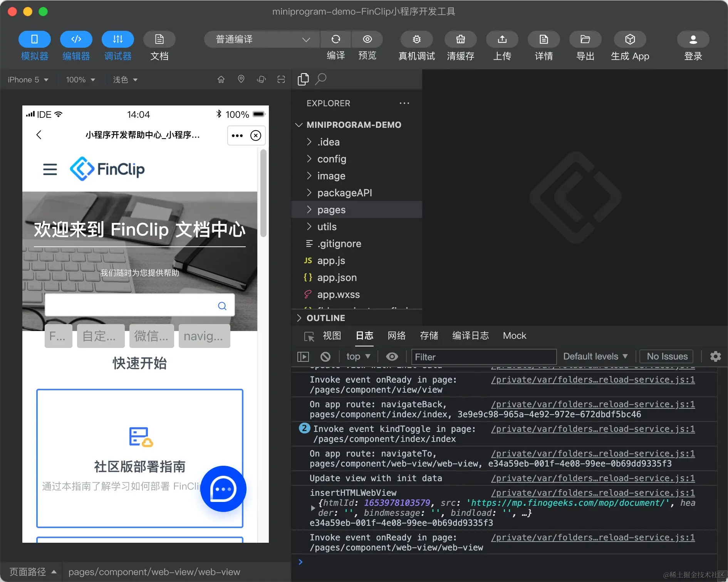Open the 100% zoom dropdown
Screen dimensions: 728x582
pos(81,80)
